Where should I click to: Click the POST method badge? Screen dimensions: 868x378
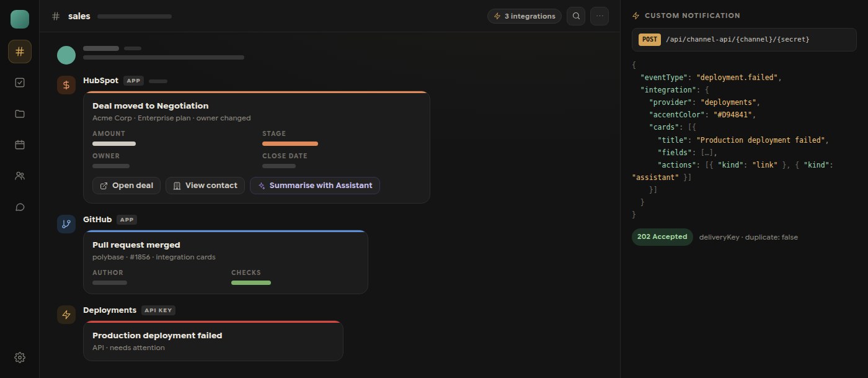tap(650, 39)
